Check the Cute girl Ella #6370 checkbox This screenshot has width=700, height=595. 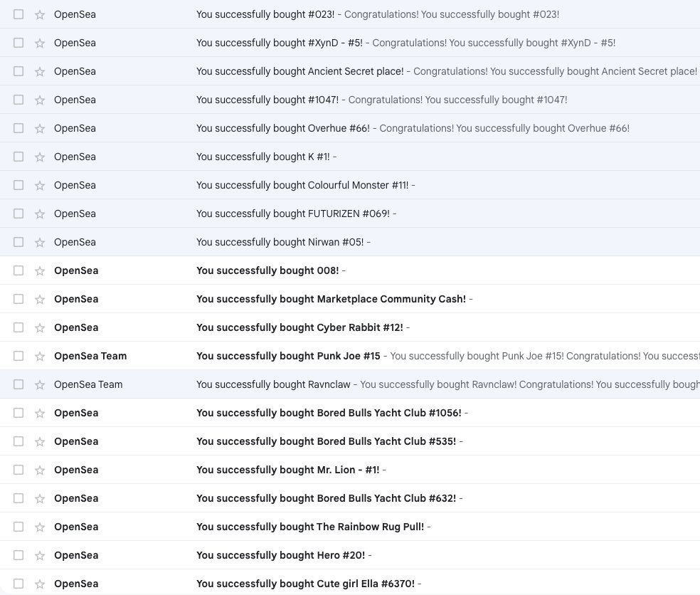pos(18,584)
